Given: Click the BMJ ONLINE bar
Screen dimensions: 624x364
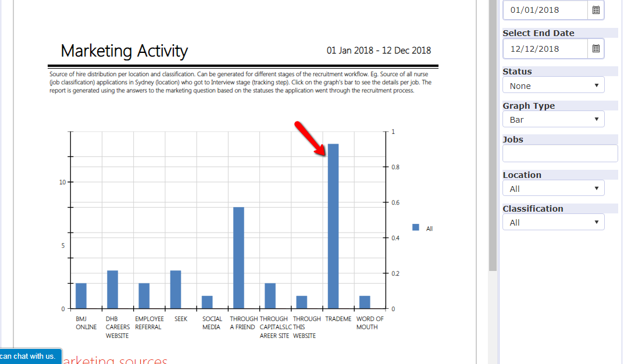Looking at the screenshot, I should (81, 295).
